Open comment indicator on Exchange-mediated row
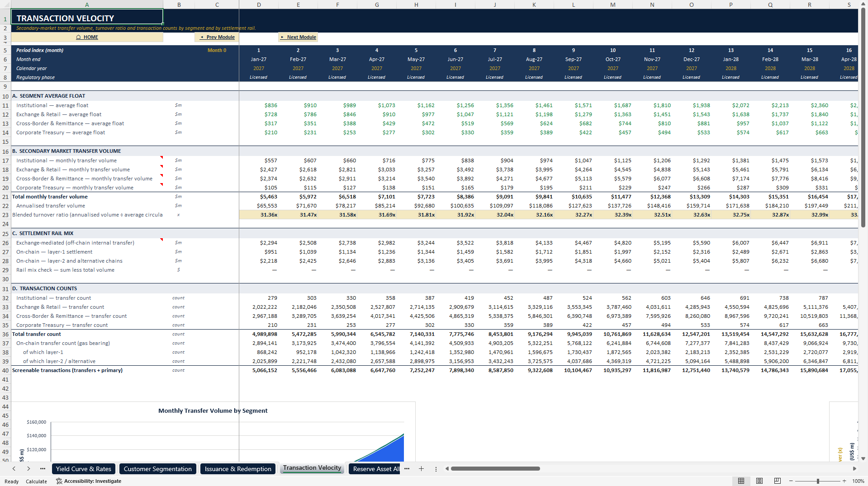 161,240
